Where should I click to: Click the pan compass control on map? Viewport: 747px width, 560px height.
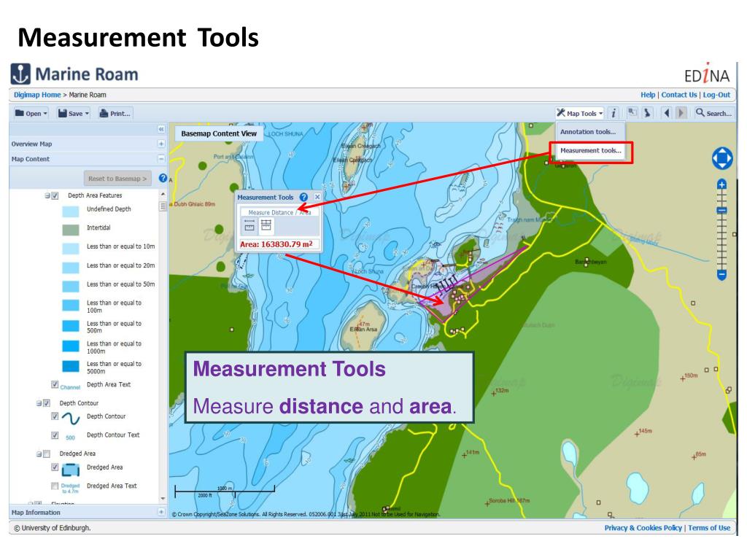point(721,158)
